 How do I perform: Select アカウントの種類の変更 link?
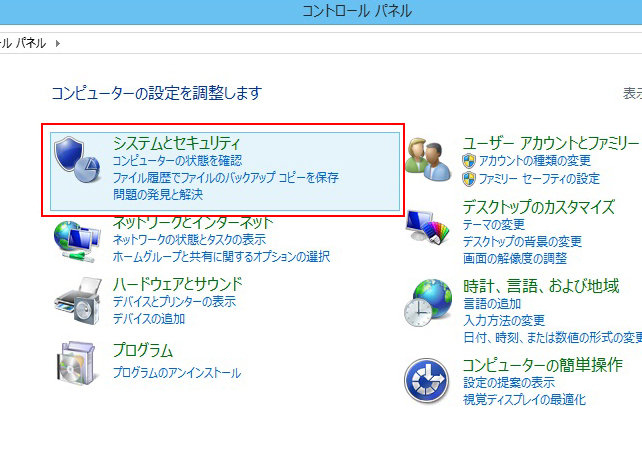pyautogui.click(x=535, y=160)
